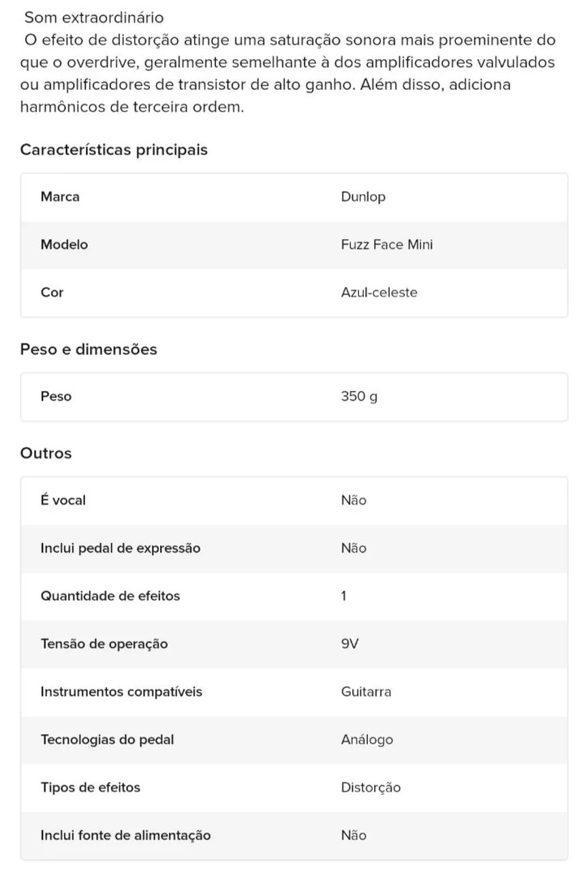This screenshot has height=872, width=588.
Task: Select the Guitarra value
Action: [366, 691]
